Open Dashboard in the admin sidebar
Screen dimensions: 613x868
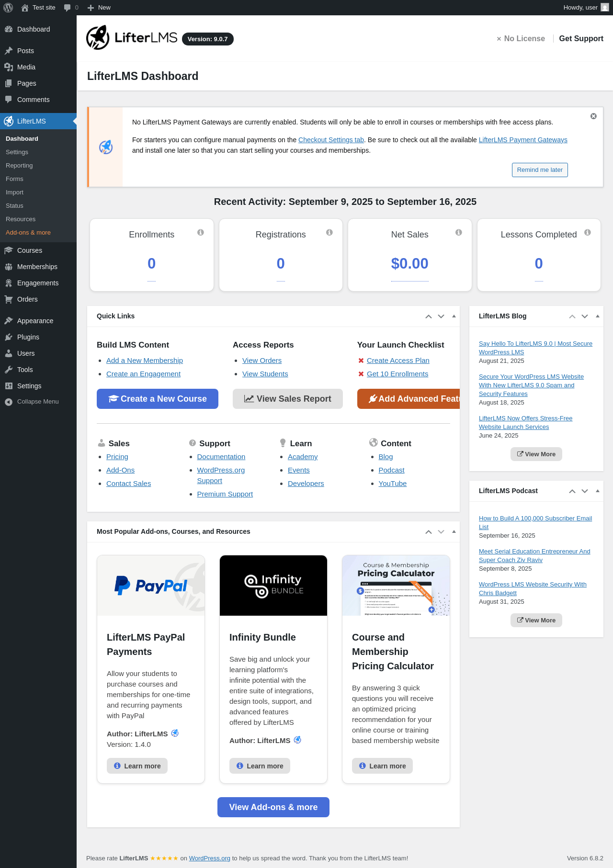[38, 29]
